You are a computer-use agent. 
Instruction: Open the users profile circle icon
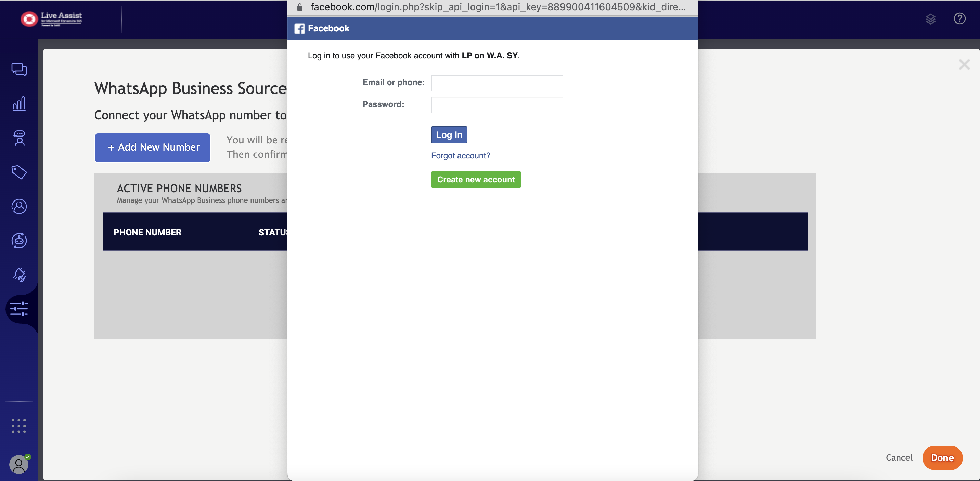[19, 206]
